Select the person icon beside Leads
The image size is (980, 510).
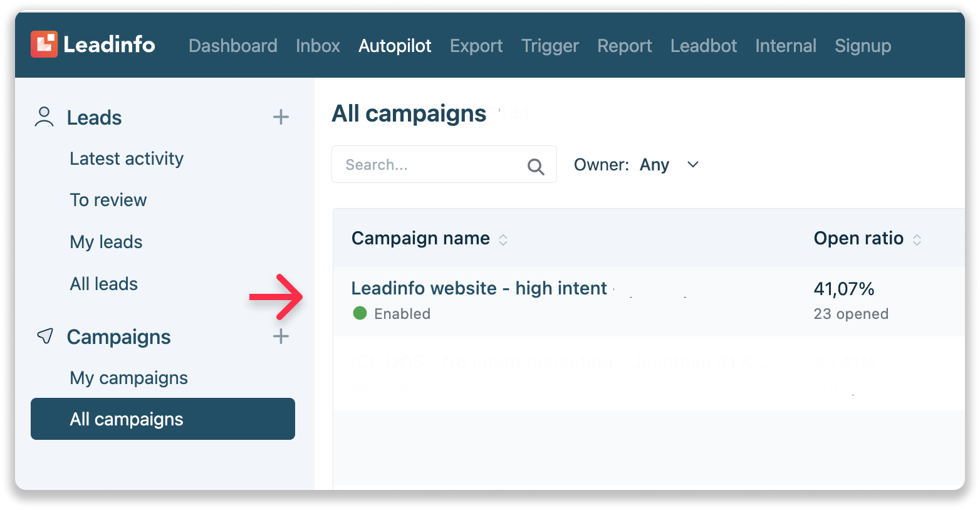(43, 117)
